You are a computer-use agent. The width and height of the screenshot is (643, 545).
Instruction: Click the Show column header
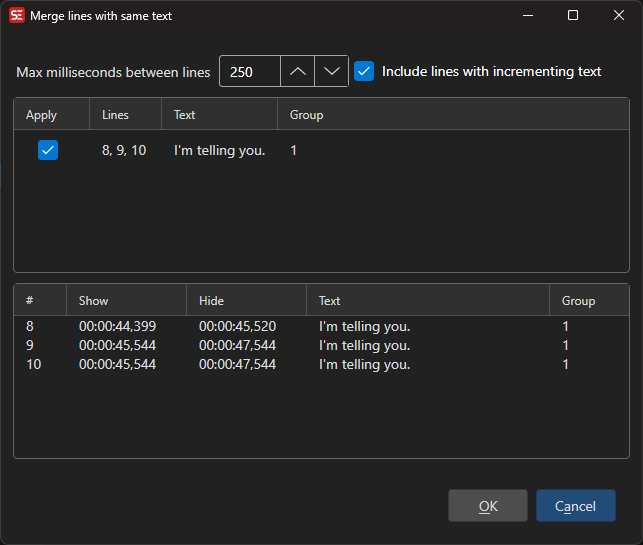(93, 300)
